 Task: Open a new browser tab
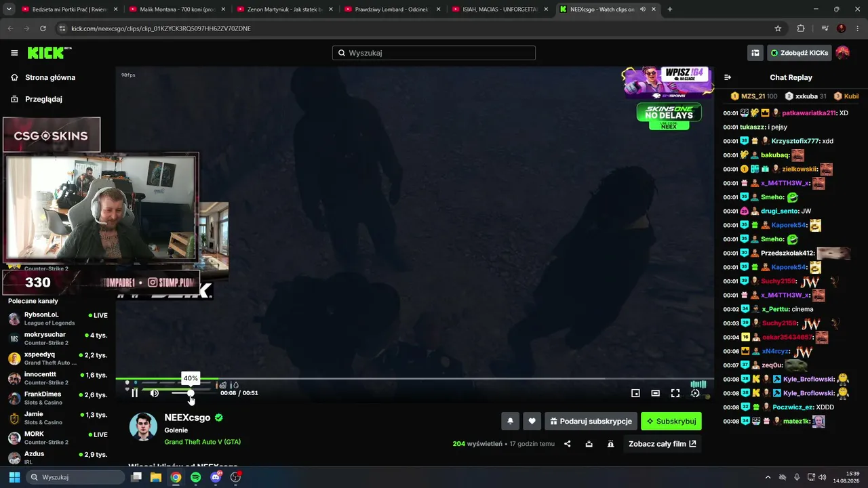(670, 9)
